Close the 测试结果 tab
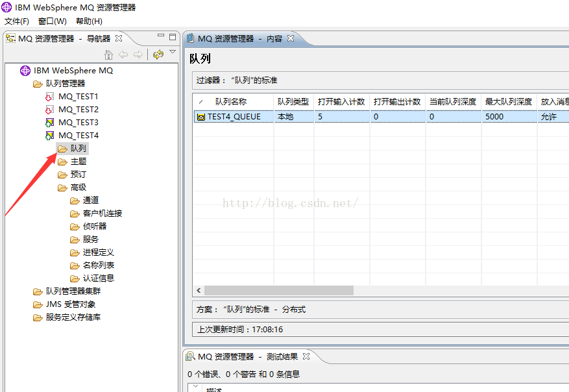The image size is (569, 392). pos(306,356)
